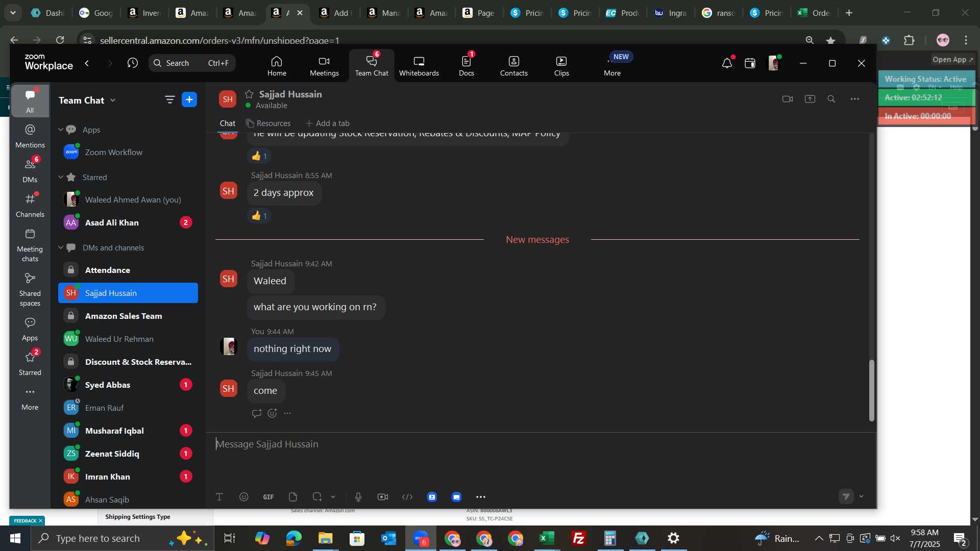This screenshot has height=551, width=980.
Task: Click the share screen icon in chat header
Action: pyautogui.click(x=810, y=99)
